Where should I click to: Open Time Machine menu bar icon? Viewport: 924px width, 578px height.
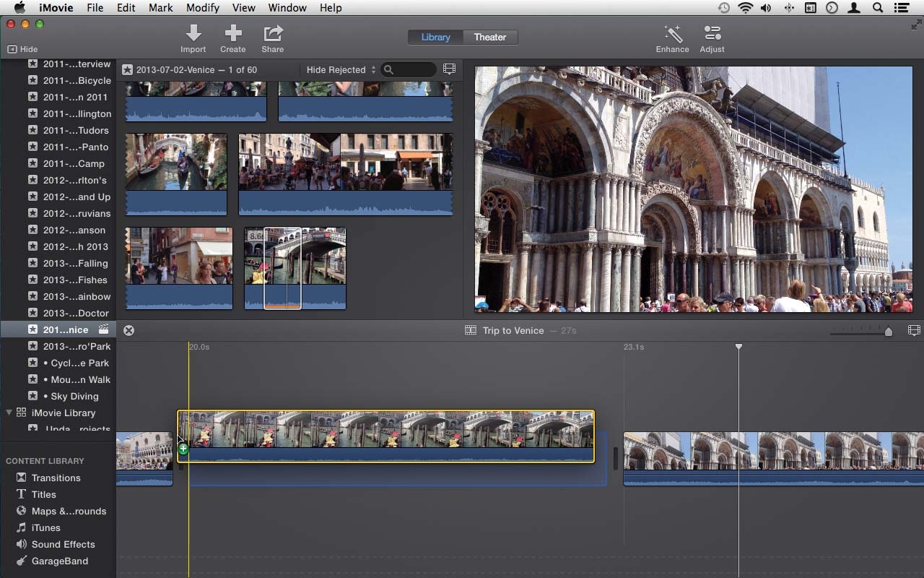(x=724, y=8)
